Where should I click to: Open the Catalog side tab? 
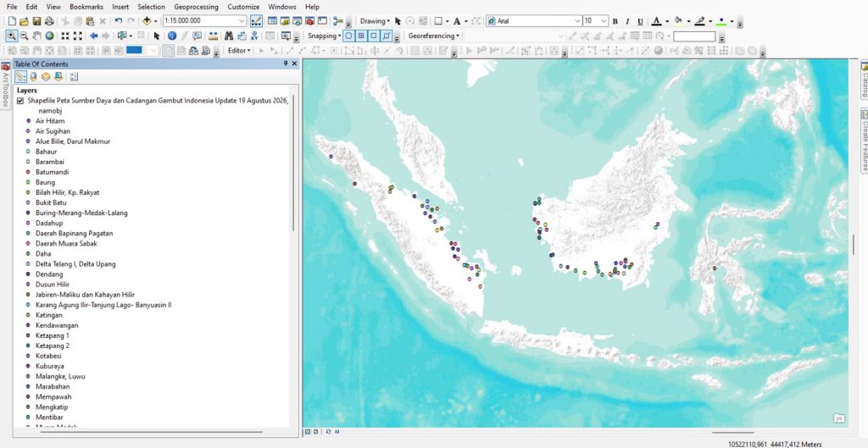point(864,79)
